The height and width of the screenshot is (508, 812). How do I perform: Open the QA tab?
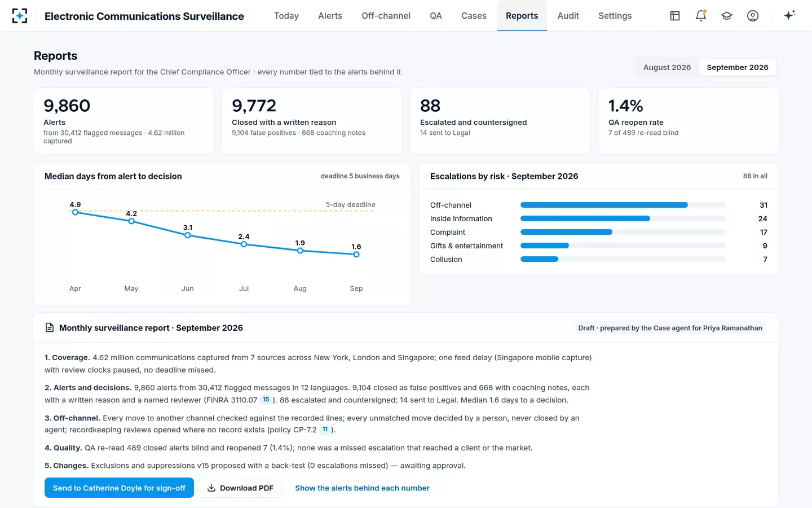coord(436,16)
